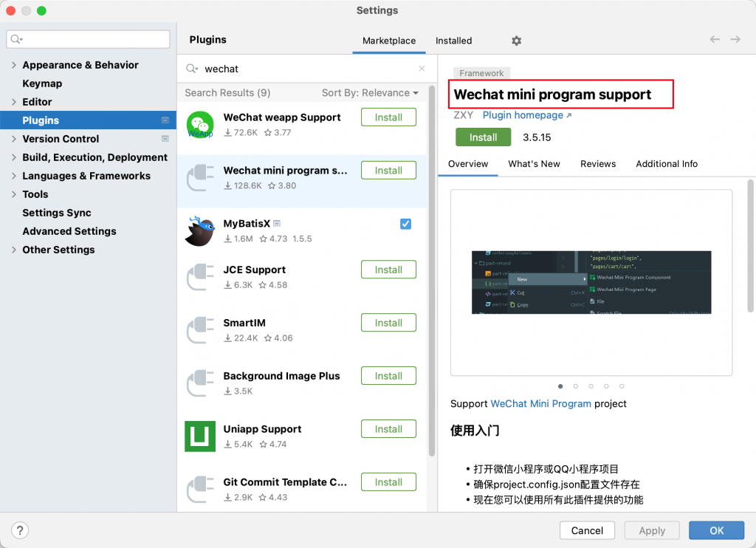Select the Settings Sync item
Image resolution: width=756 pixels, height=548 pixels.
[56, 213]
